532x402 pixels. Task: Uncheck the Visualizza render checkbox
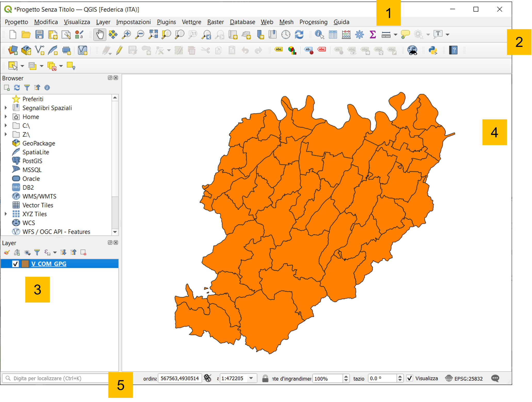pos(409,378)
